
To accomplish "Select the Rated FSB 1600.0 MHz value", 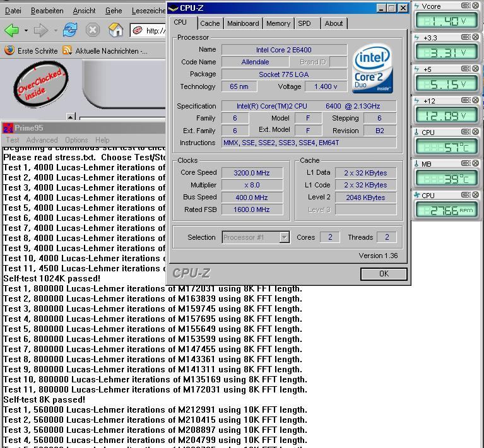I will pyautogui.click(x=252, y=209).
